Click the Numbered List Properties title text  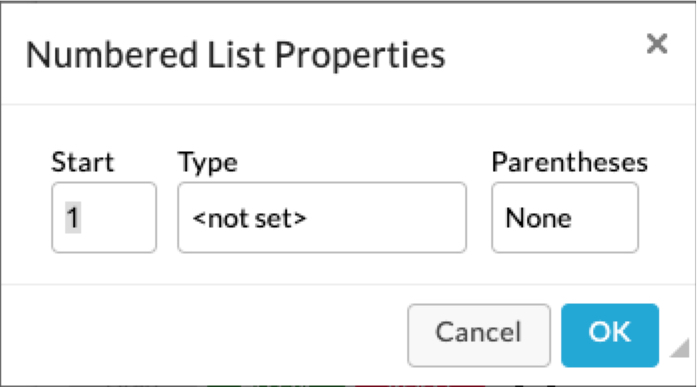click(235, 56)
